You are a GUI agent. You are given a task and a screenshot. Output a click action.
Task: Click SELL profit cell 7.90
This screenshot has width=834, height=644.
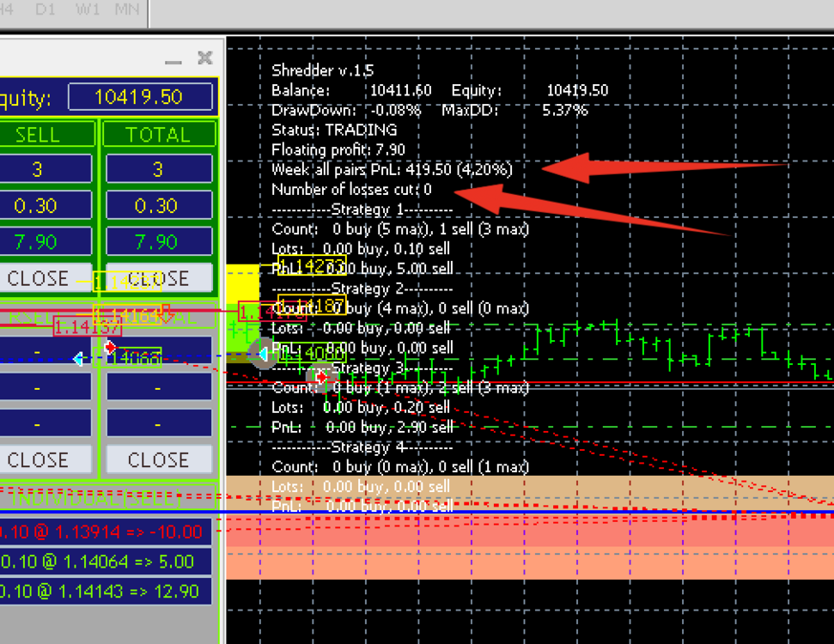[x=46, y=242]
